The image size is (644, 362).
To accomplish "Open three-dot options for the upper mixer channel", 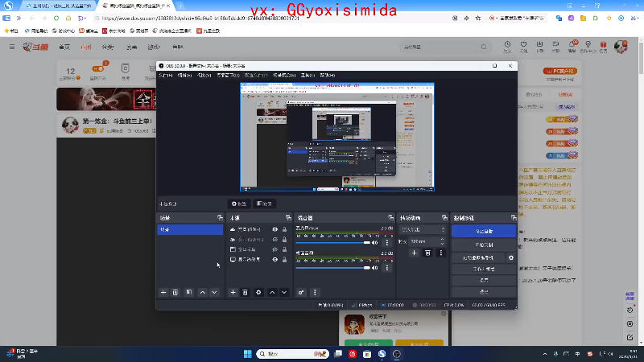I will point(387,243).
